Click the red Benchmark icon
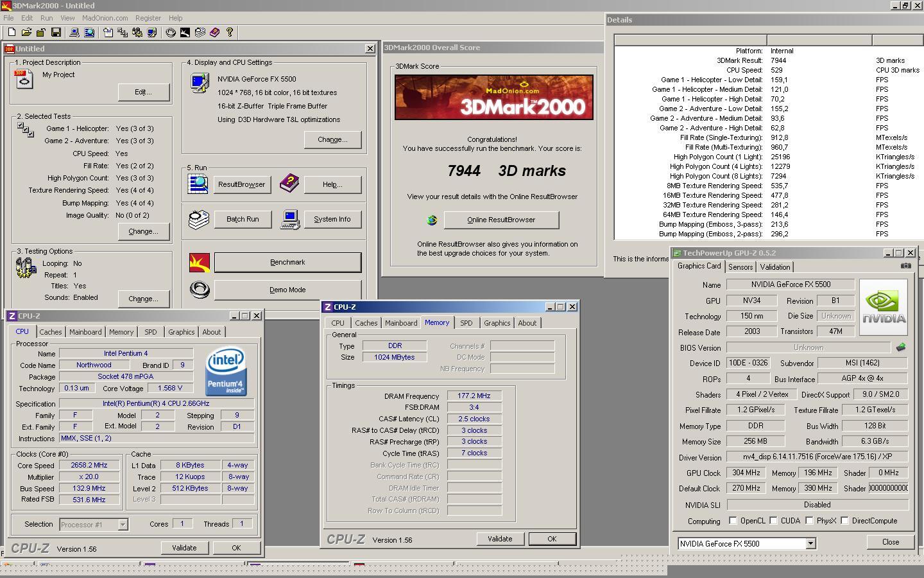This screenshot has height=578, width=924. pyautogui.click(x=200, y=263)
